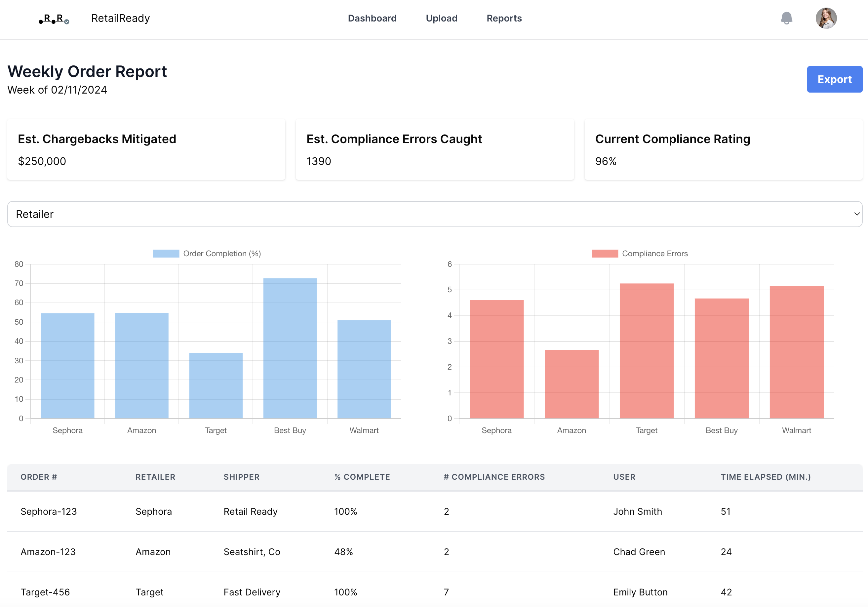Click the Walmart compliance errors bar
This screenshot has width=868, height=607.
[796, 352]
